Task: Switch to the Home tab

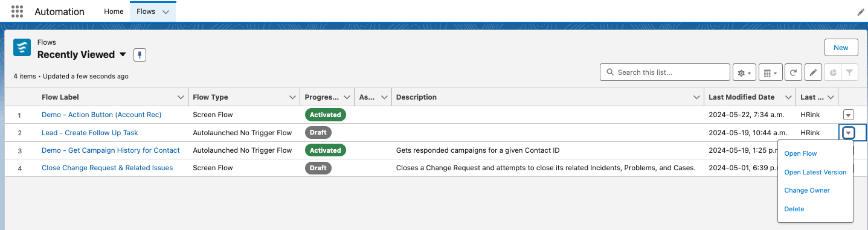Action: click(114, 11)
